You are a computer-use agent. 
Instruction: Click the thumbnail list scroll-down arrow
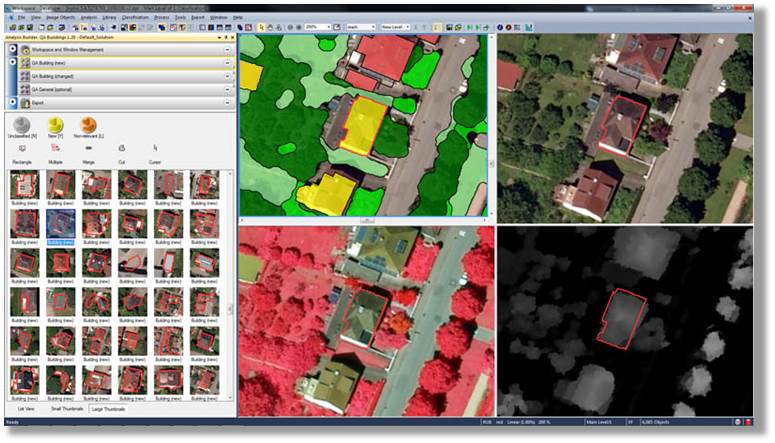tap(230, 398)
